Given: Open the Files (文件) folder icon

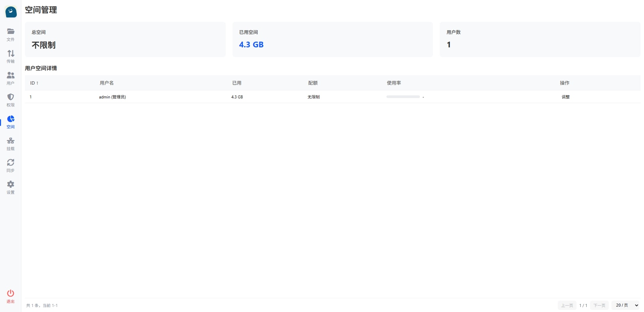Looking at the screenshot, I should (11, 32).
